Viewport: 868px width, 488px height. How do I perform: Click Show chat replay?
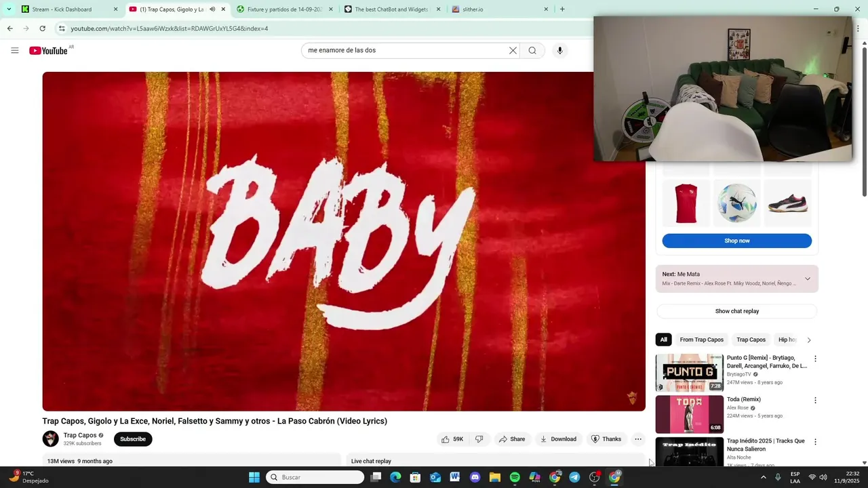click(736, 311)
